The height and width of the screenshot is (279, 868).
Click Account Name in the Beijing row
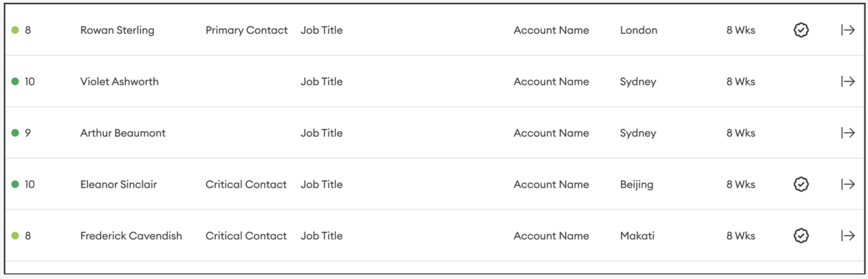[551, 184]
